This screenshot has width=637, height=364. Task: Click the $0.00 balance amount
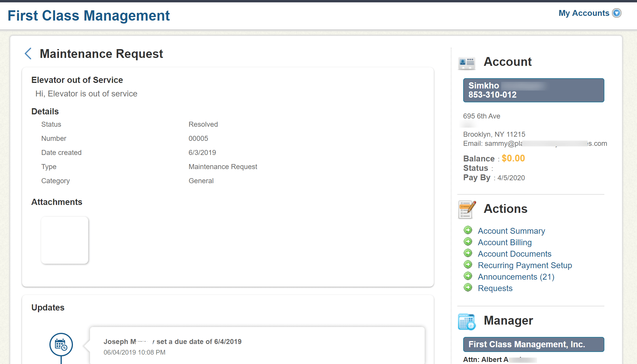513,158
